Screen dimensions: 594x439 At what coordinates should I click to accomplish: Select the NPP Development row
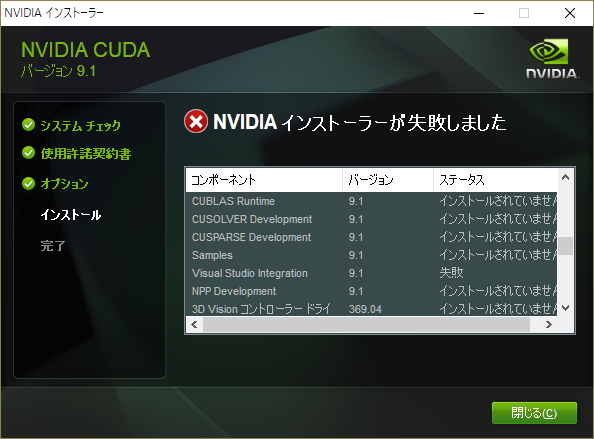click(x=372, y=291)
